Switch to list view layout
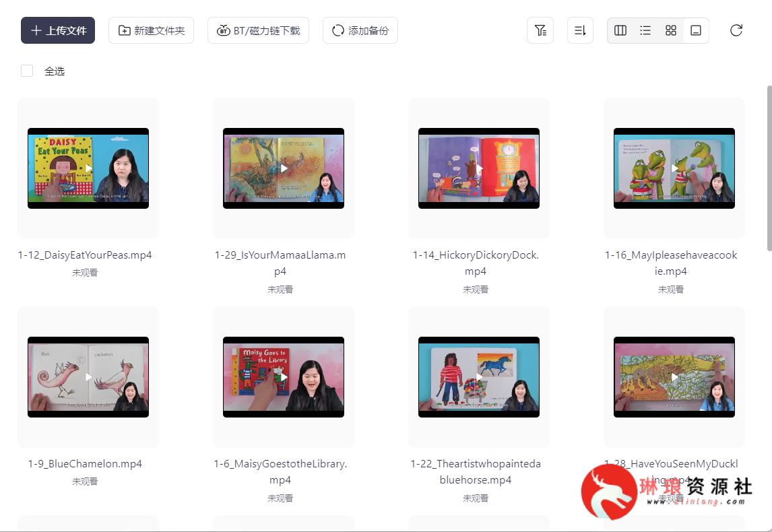Screen dimensions: 772x532 tap(645, 30)
